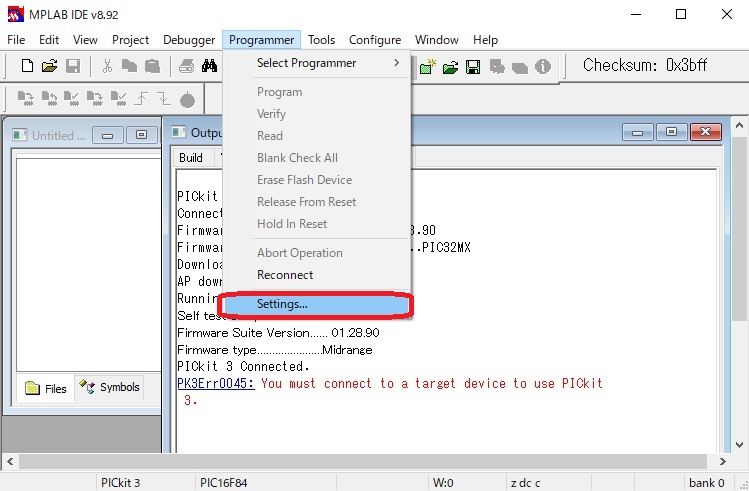Open the PK3Err0045 error link
This screenshot has height=491, width=749.
216,383
